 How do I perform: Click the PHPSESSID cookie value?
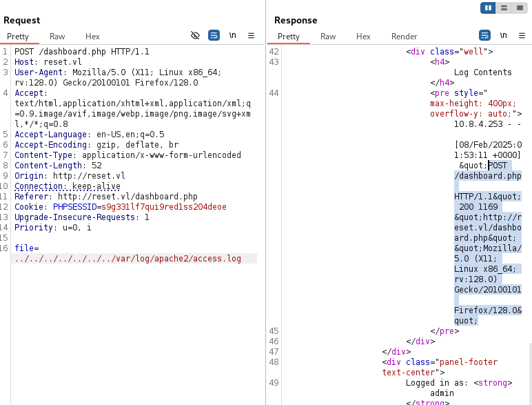click(164, 207)
